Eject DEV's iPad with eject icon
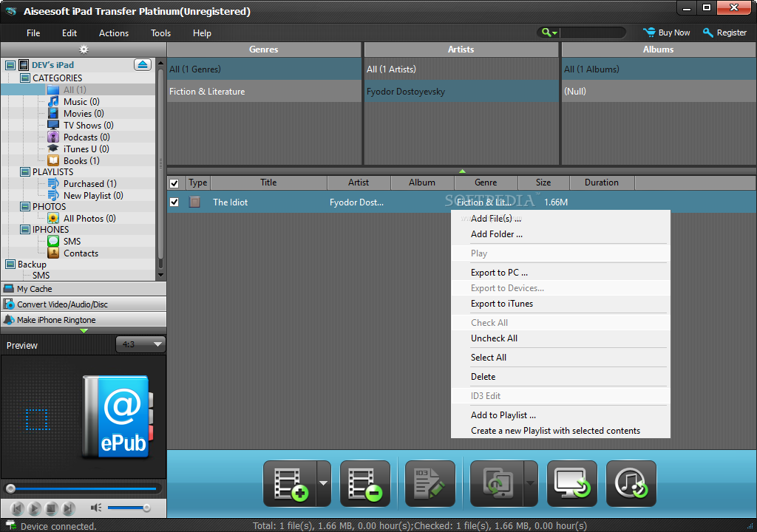 click(x=143, y=65)
